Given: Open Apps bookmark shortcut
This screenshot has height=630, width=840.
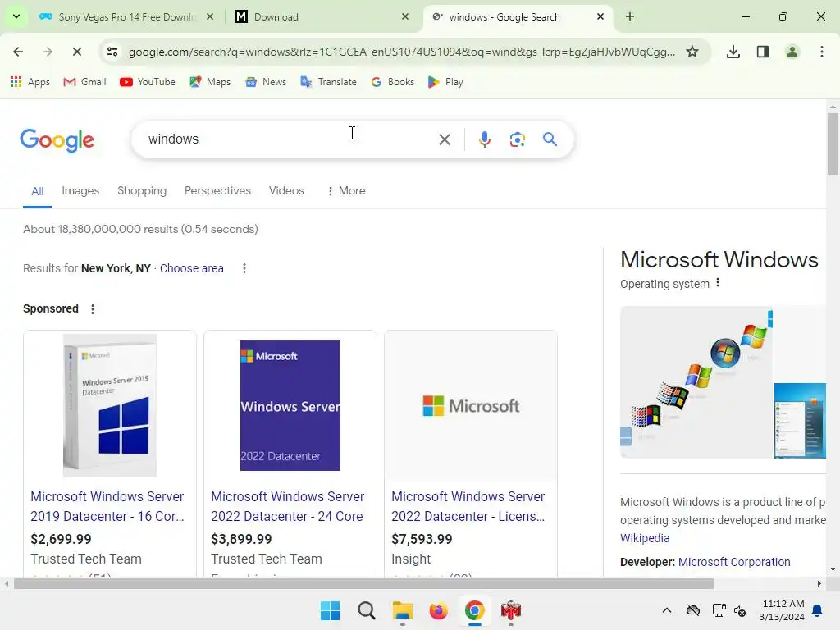Looking at the screenshot, I should click(30, 82).
